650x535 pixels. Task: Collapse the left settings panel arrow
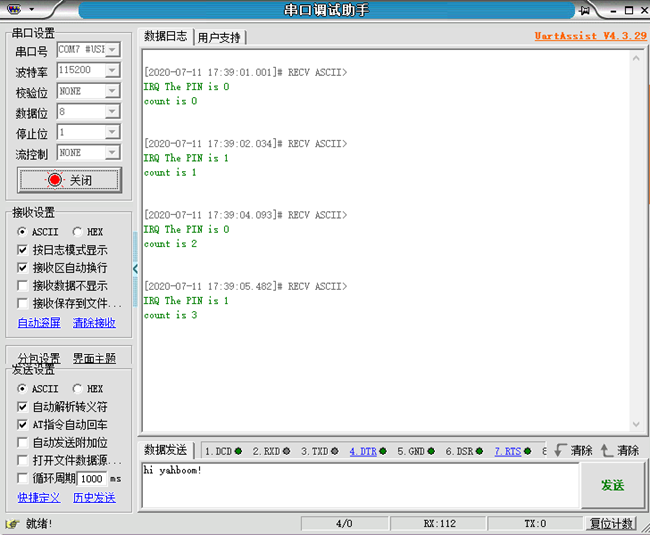pos(135,269)
